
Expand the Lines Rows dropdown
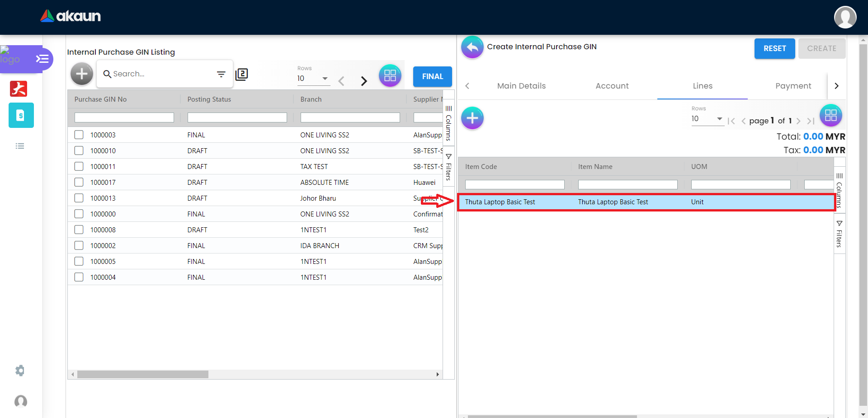[707, 119]
